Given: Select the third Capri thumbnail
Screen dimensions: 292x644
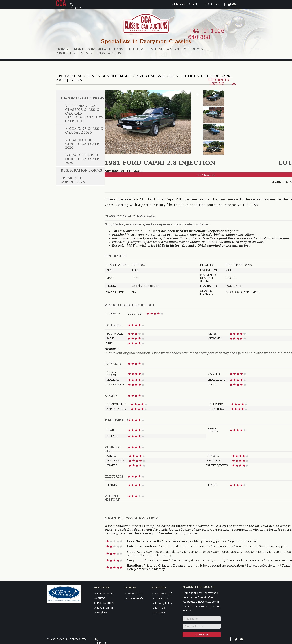Looking at the screenshot, I should (214, 132).
